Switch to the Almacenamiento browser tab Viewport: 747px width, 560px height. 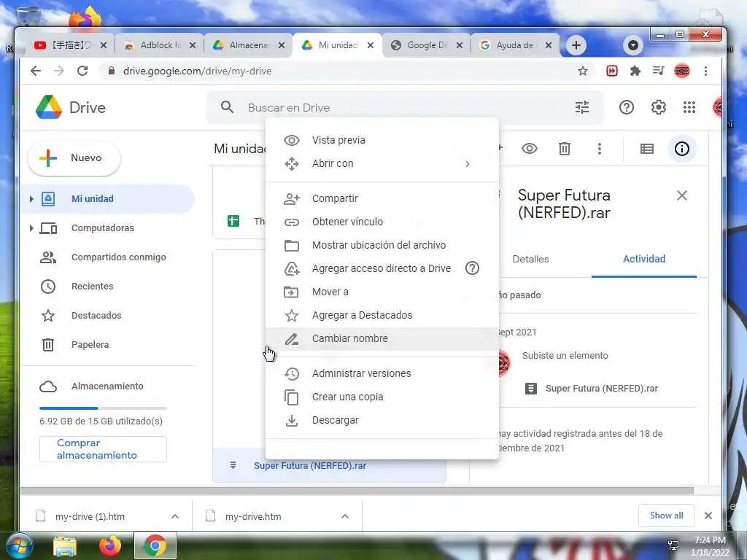(x=248, y=45)
